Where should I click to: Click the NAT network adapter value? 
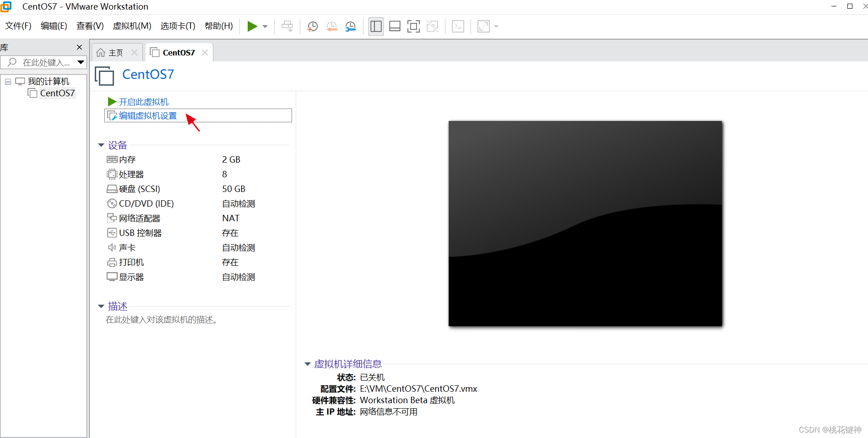pos(231,218)
